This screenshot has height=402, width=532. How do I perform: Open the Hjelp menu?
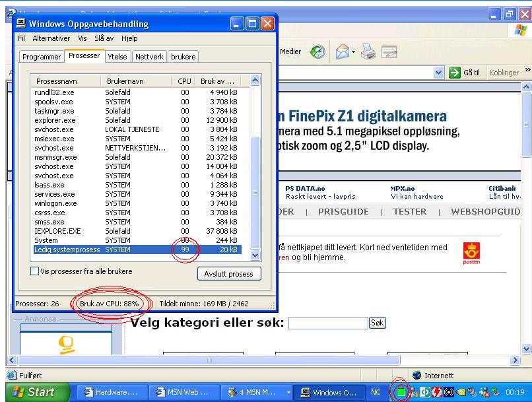[129, 38]
